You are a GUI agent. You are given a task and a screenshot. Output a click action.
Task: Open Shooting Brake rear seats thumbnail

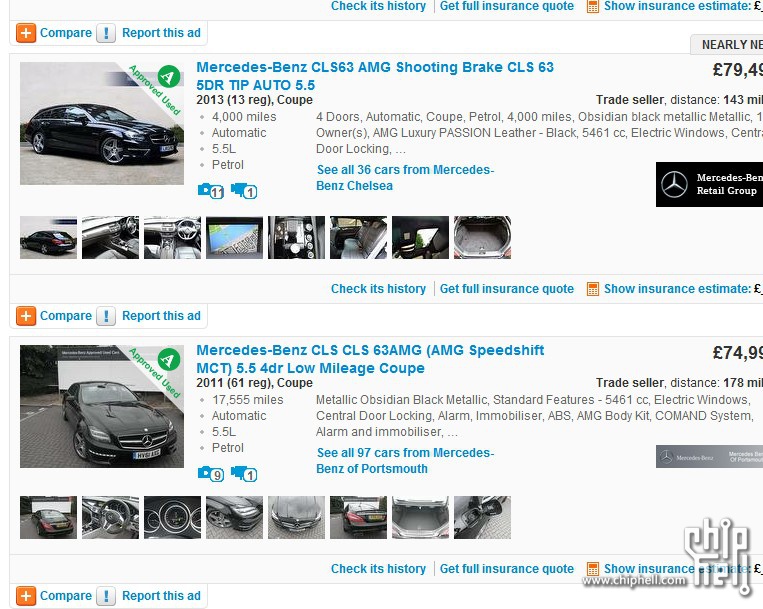(359, 237)
